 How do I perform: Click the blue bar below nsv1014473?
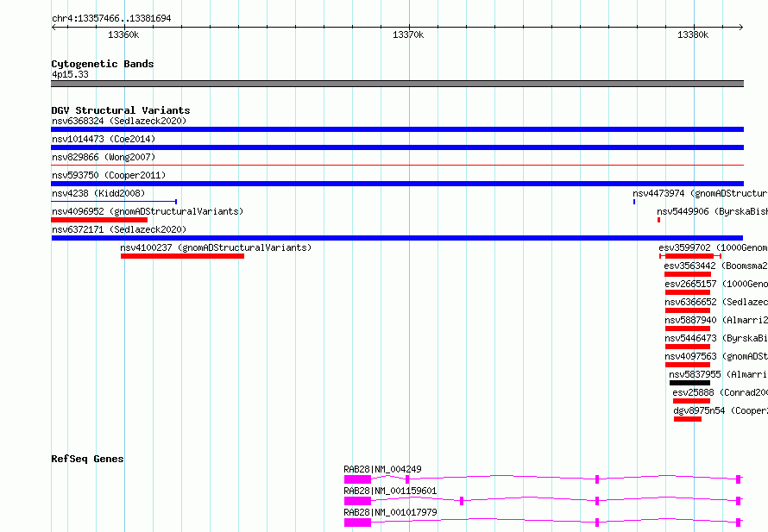(397, 147)
